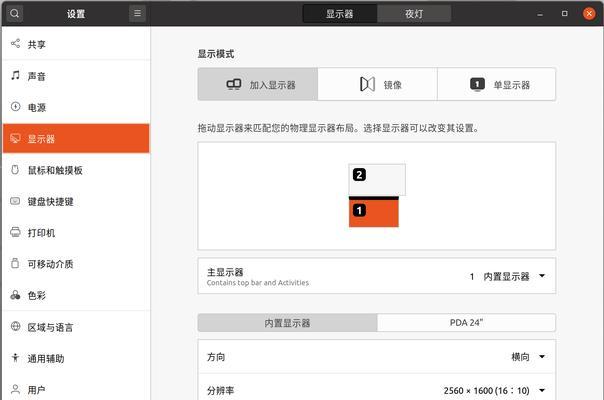Click the globe icon beside 区域与语言

click(x=15, y=326)
